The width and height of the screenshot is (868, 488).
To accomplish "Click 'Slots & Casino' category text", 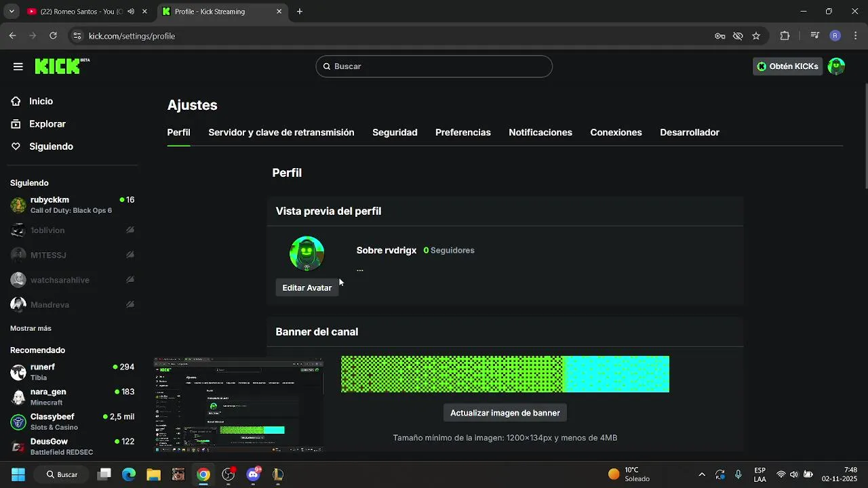I will 54,427.
